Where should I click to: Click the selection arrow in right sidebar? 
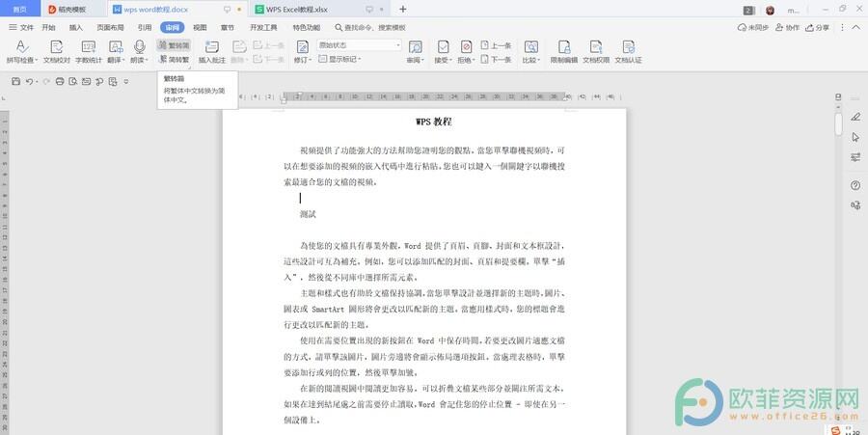point(855,137)
